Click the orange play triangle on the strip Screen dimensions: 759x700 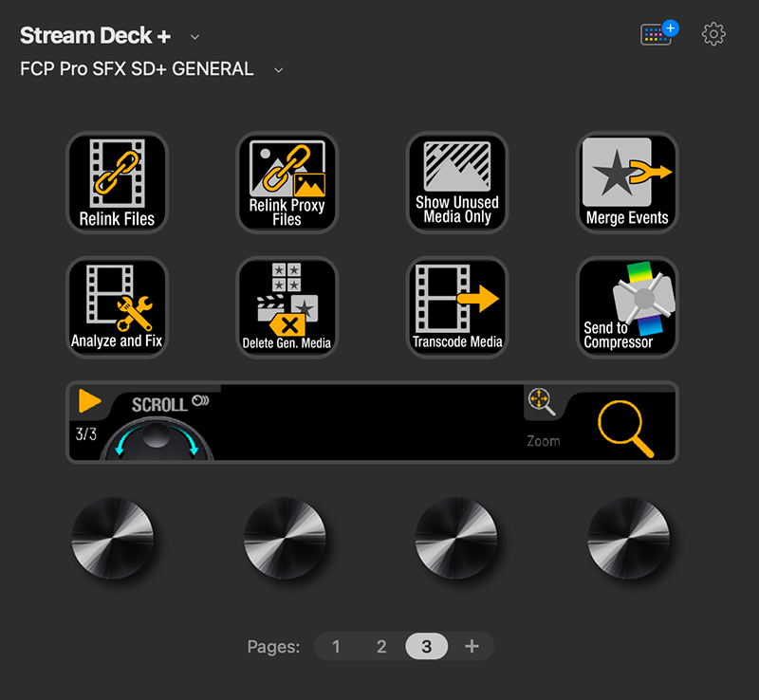click(x=90, y=401)
